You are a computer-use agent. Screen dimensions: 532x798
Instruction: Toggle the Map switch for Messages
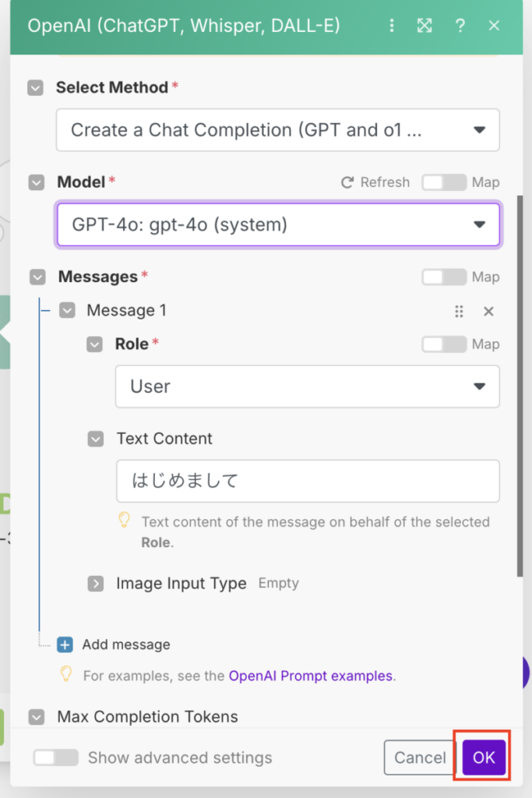(x=443, y=277)
